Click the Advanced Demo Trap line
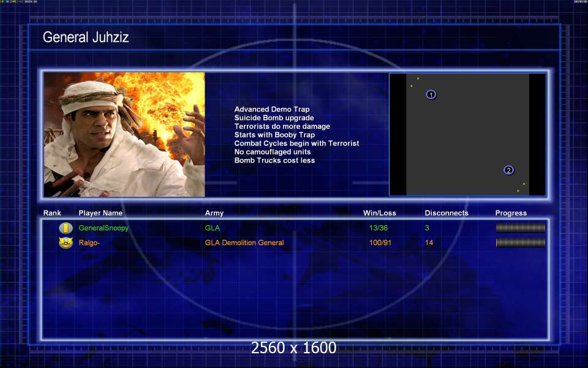 click(272, 109)
